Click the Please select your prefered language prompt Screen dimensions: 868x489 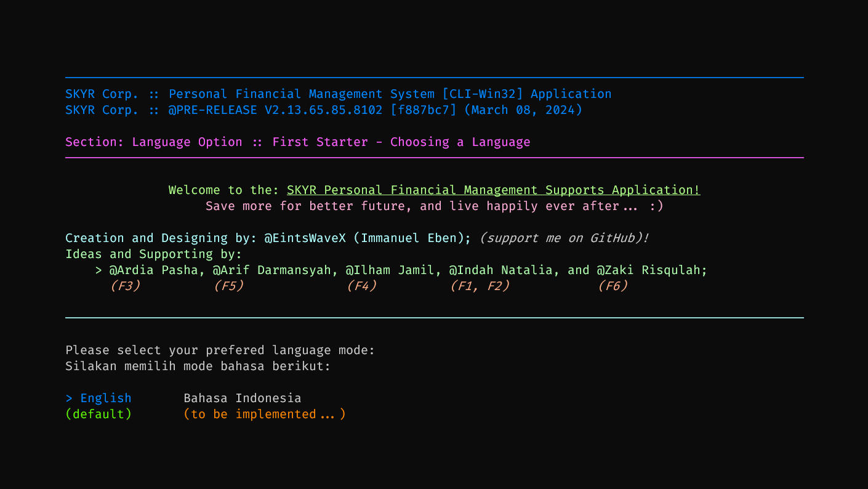tap(220, 350)
